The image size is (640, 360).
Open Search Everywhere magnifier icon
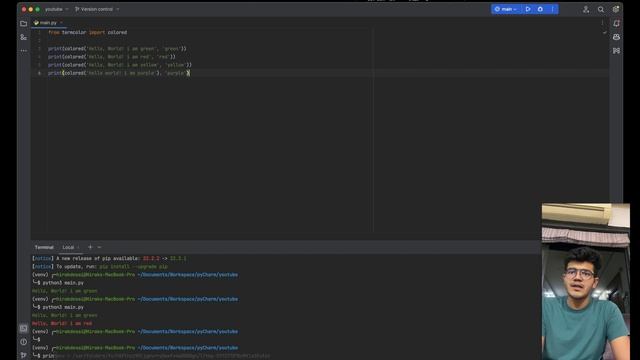pyautogui.click(x=601, y=9)
